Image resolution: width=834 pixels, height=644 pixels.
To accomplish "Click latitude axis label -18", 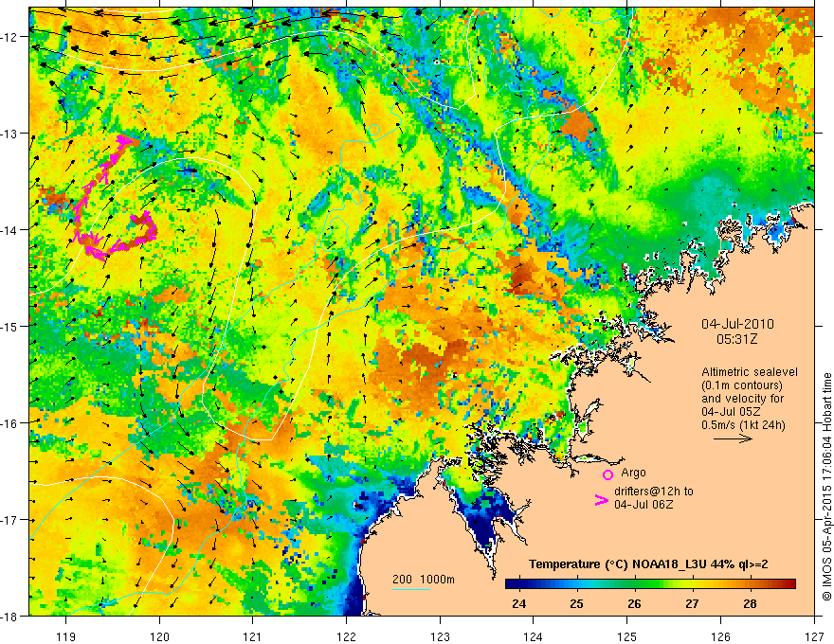I will 10,616.
